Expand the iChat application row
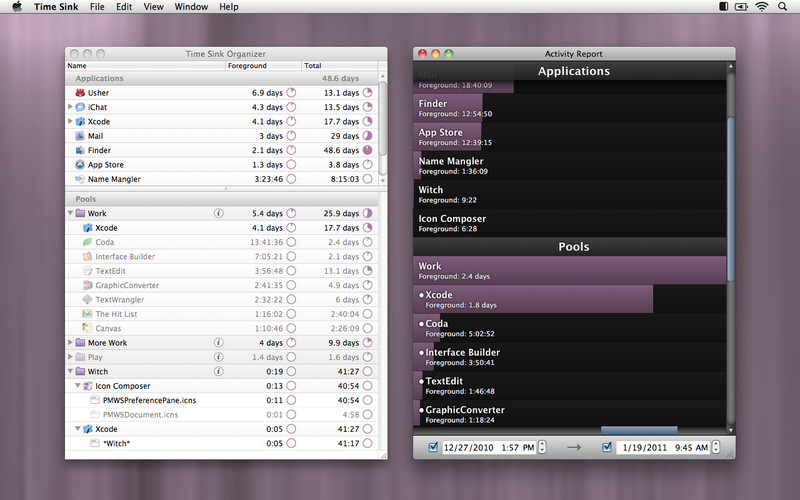800x500 pixels. click(x=69, y=107)
